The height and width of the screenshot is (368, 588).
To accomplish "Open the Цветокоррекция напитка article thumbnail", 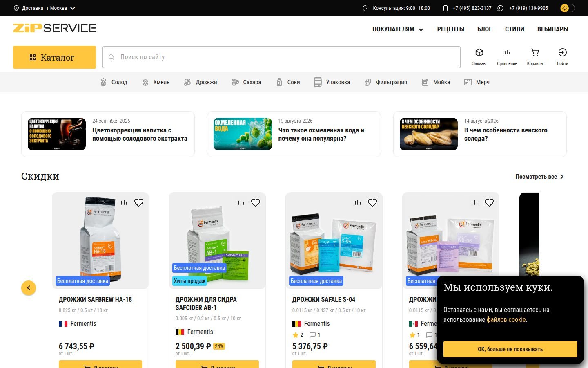I will tap(57, 134).
